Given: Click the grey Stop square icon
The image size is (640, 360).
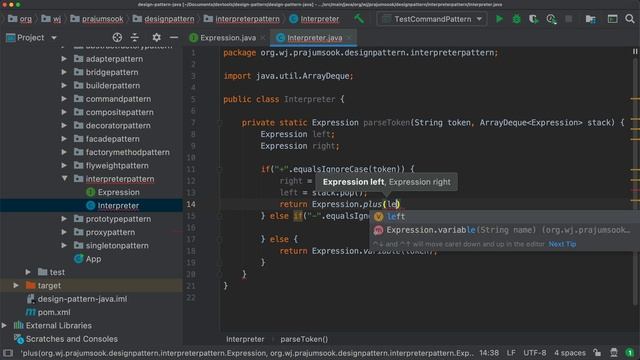Looking at the screenshot, I should 569,19.
